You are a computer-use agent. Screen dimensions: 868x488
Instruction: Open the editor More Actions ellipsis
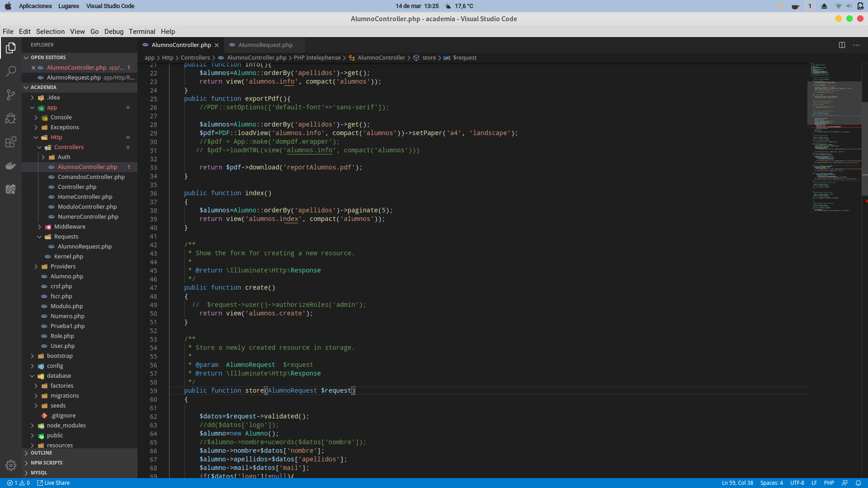coord(856,45)
